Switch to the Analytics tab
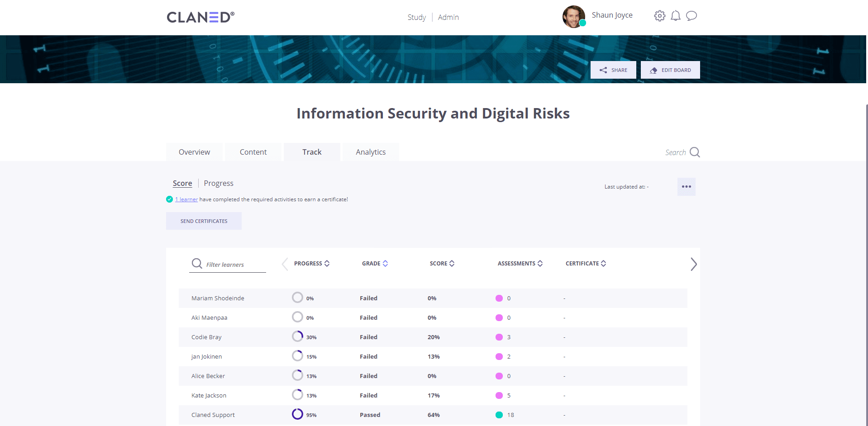The height and width of the screenshot is (426, 868). (x=370, y=152)
